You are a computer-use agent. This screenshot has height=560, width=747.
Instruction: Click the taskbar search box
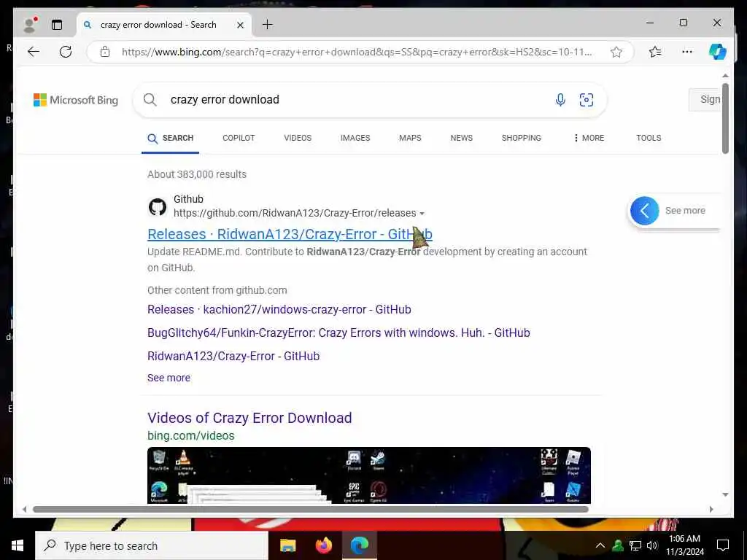point(152,545)
